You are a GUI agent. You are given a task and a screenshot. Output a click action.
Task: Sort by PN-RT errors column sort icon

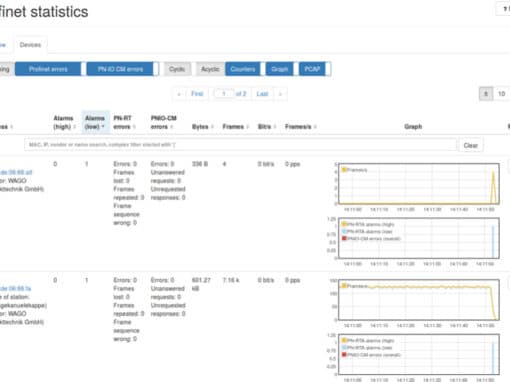point(134,127)
